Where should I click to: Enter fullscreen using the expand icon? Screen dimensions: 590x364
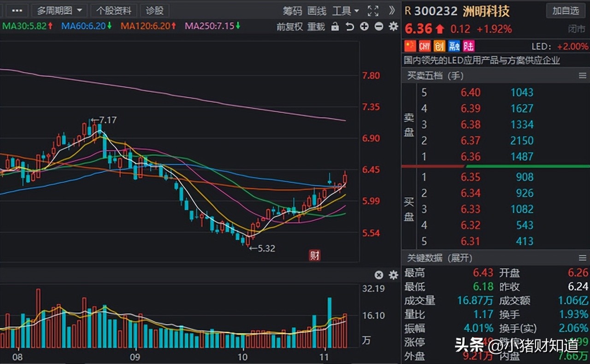373,11
